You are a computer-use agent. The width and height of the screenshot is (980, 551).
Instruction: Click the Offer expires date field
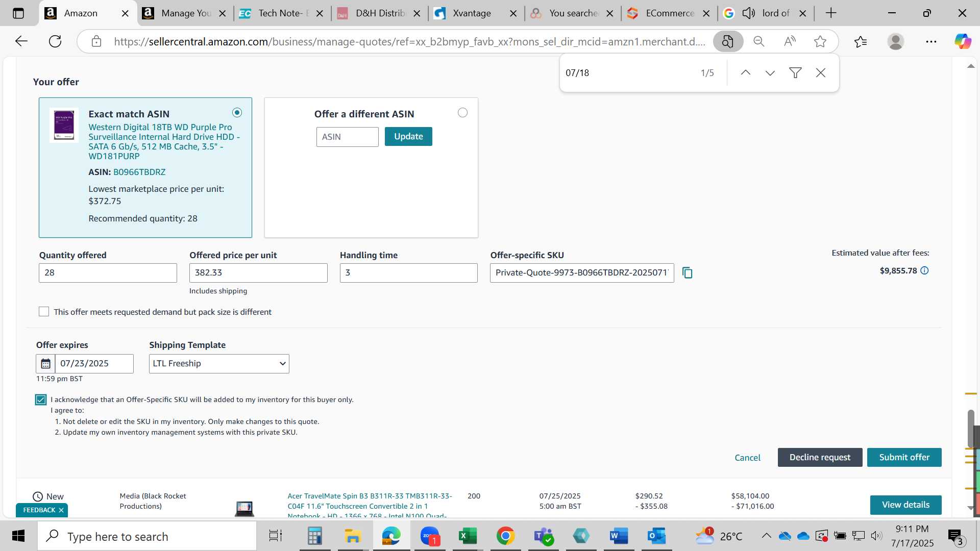pos(94,364)
